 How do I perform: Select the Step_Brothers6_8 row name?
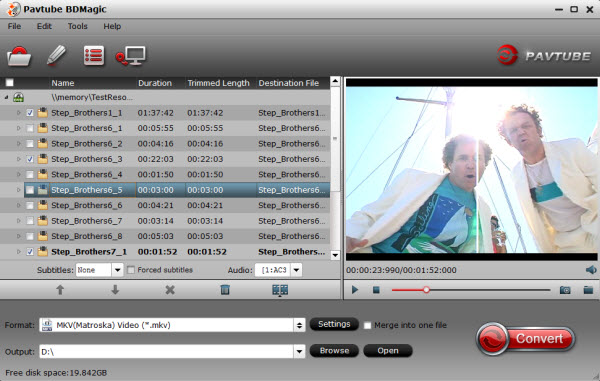tap(87, 236)
